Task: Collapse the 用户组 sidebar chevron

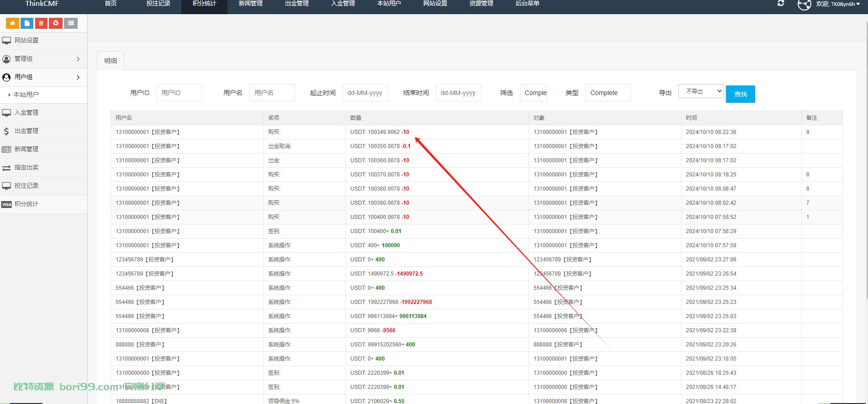Action: [x=78, y=77]
